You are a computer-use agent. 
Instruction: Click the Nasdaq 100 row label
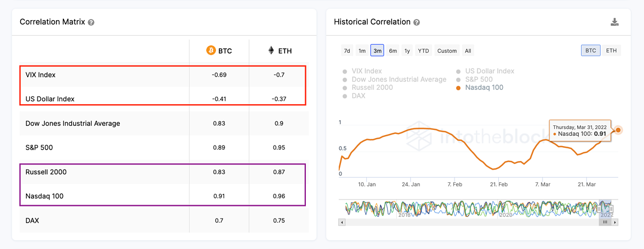(x=44, y=196)
